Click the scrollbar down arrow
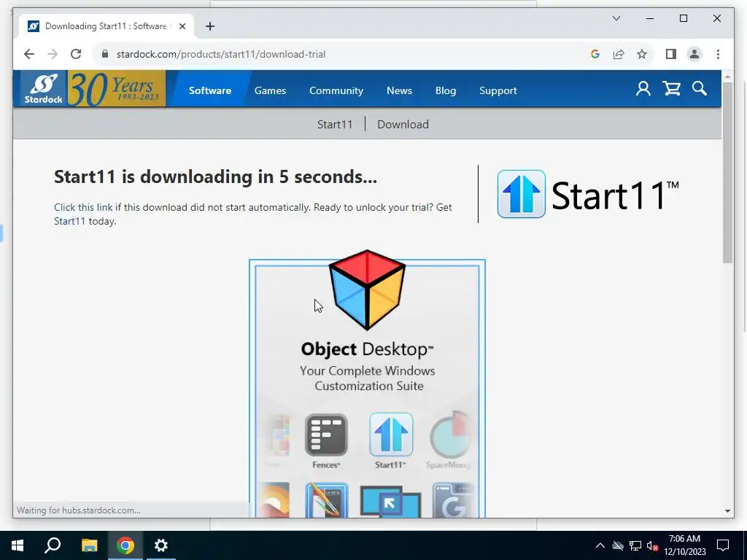Image resolution: width=747 pixels, height=560 pixels. 727,511
